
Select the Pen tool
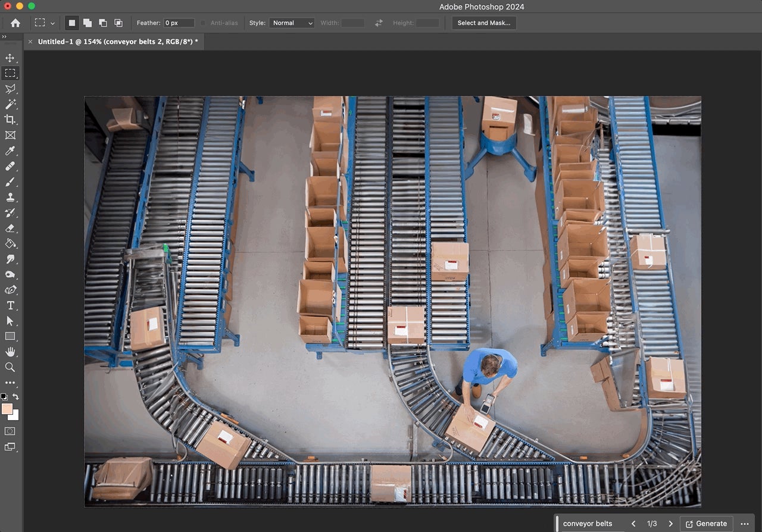coord(10,290)
